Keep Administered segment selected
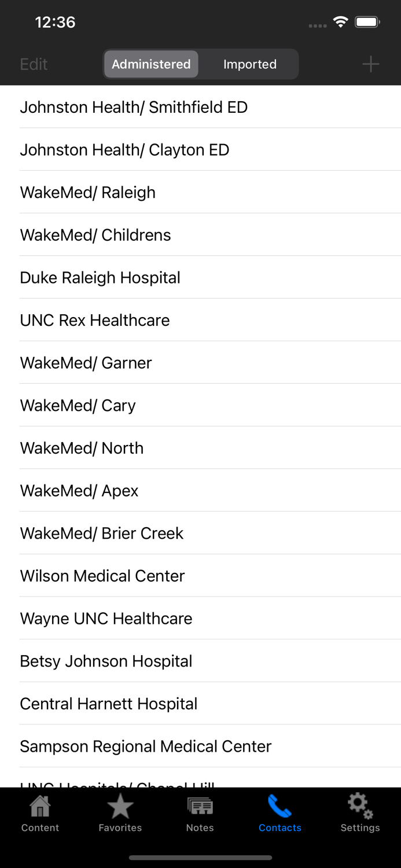Image resolution: width=401 pixels, height=868 pixels. 150,64
